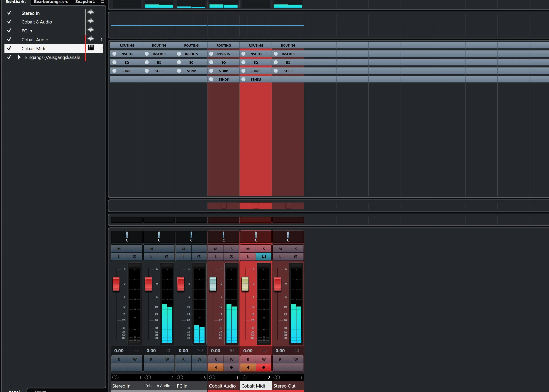Open edit settings for Stereo Out strip
The image size is (549, 392).
(x=296, y=257)
